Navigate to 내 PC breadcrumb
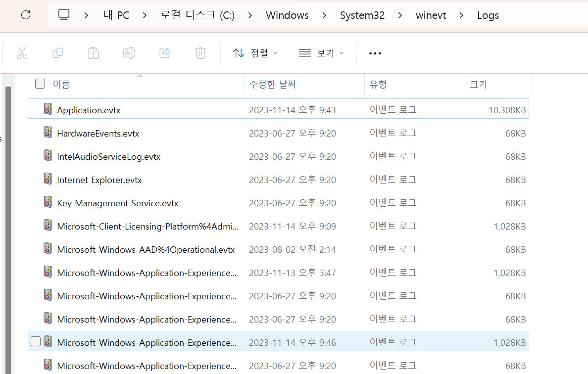 tap(116, 15)
